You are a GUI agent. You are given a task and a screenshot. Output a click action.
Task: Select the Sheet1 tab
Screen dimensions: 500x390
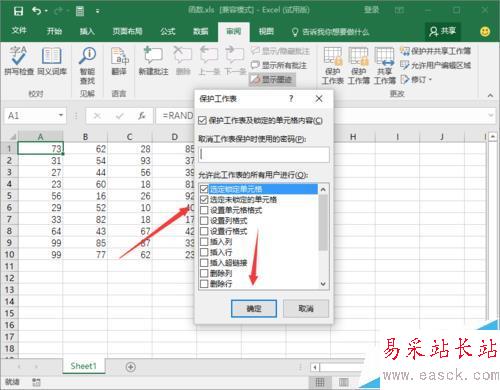tap(83, 366)
